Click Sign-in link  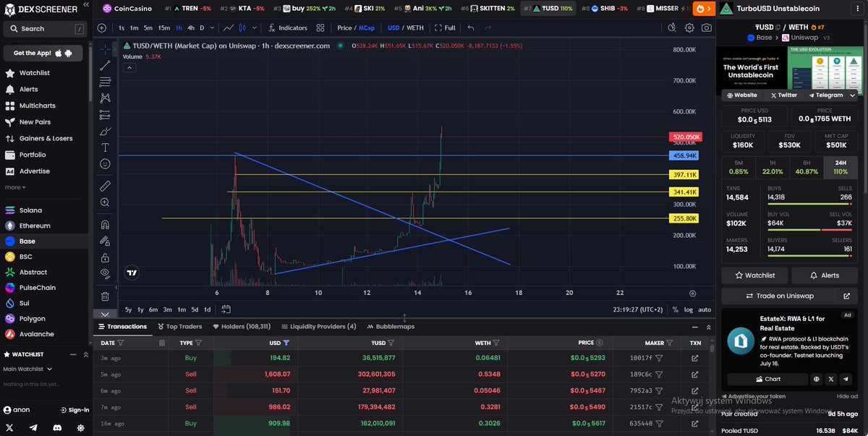[74, 410]
